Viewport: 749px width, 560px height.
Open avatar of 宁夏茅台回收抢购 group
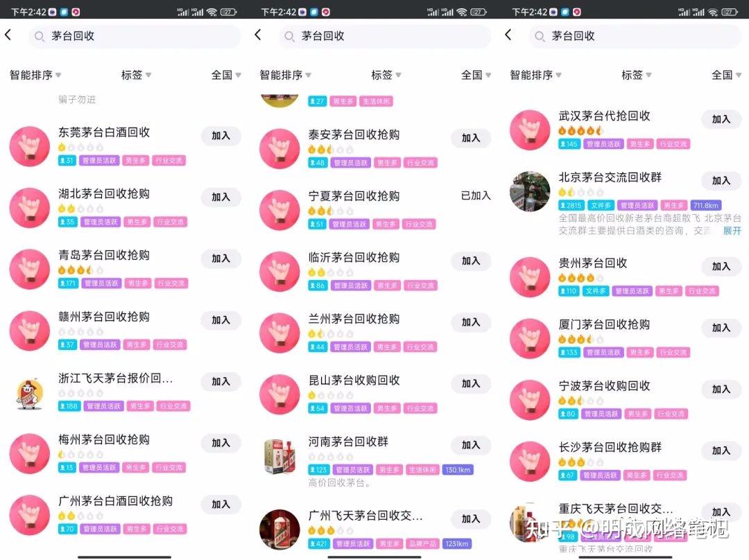279,209
